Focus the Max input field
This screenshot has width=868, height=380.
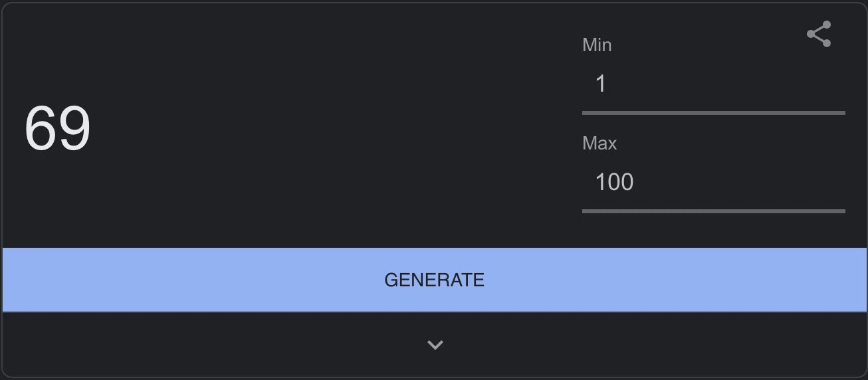click(713, 182)
